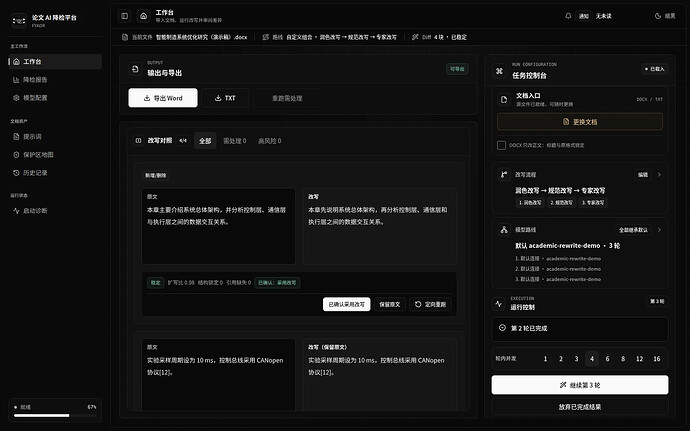This screenshot has height=431, width=690.
Task: Click the moon icon for 暗黑 theme
Action: [x=658, y=16]
